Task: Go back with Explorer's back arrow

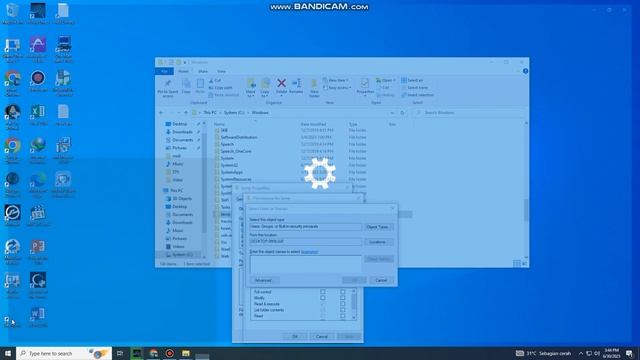Action: tap(162, 113)
